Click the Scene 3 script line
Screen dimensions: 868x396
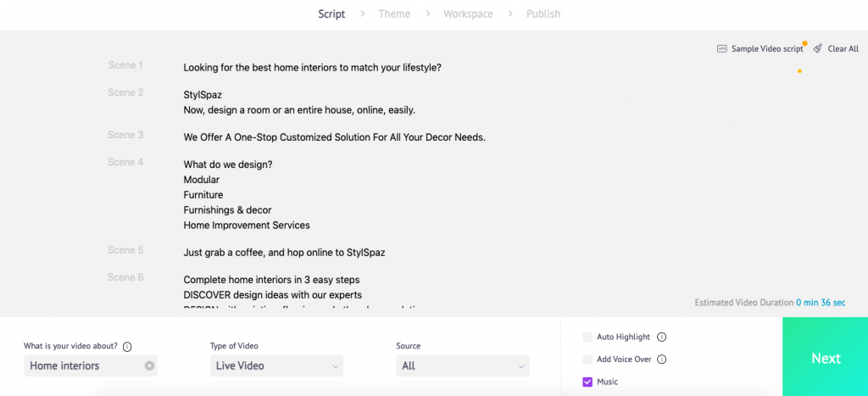(334, 137)
